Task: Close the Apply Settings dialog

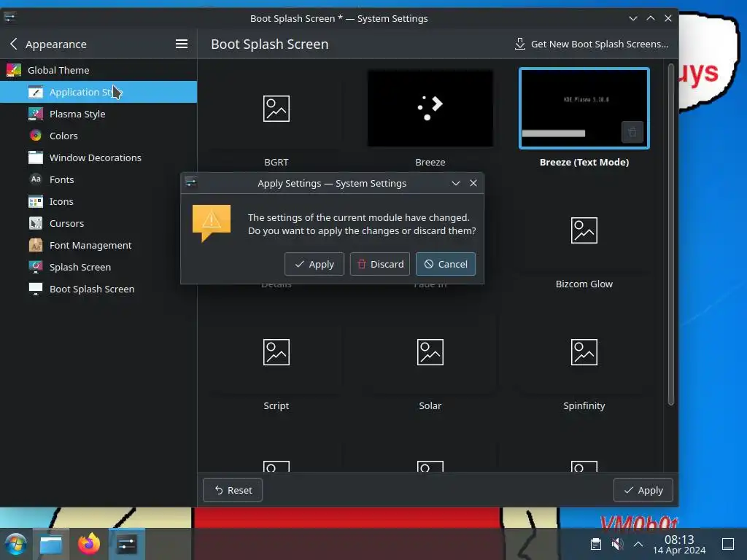Action: [473, 183]
